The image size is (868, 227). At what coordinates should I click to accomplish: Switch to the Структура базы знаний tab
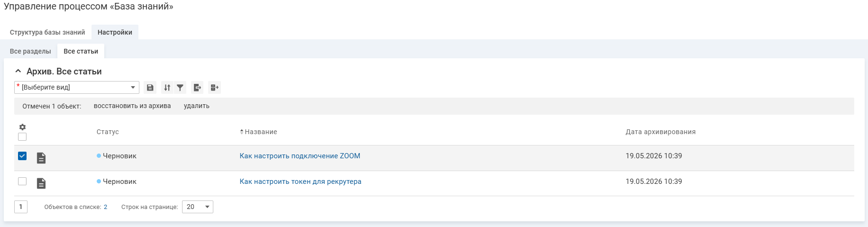tap(47, 33)
